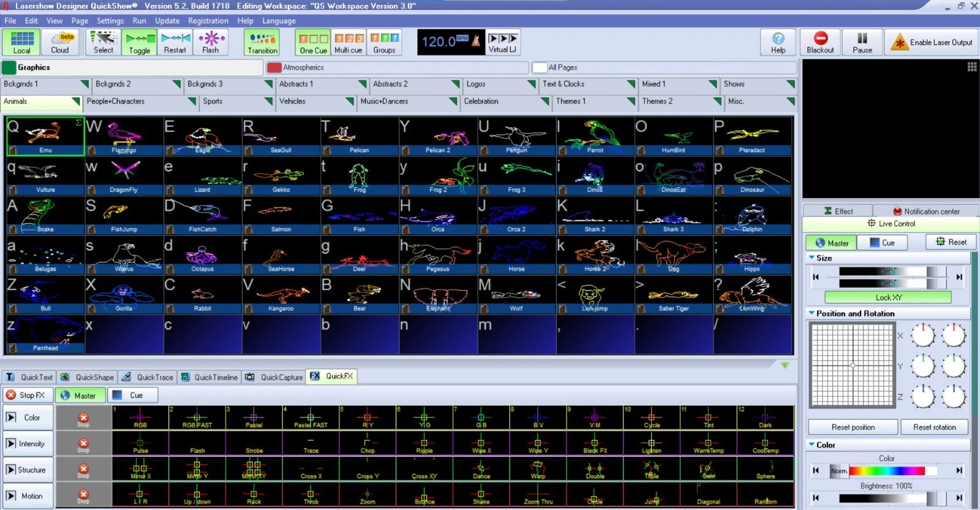Click the Reset position button
Viewport: 980px width, 510px height.
853,427
